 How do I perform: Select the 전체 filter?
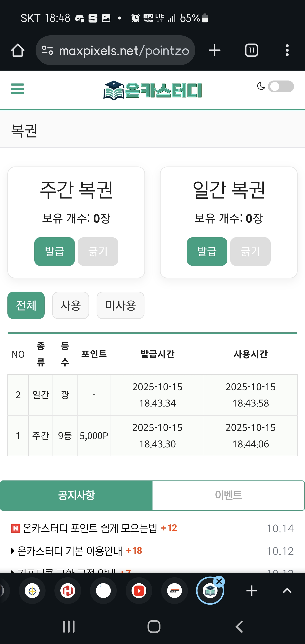point(26,305)
